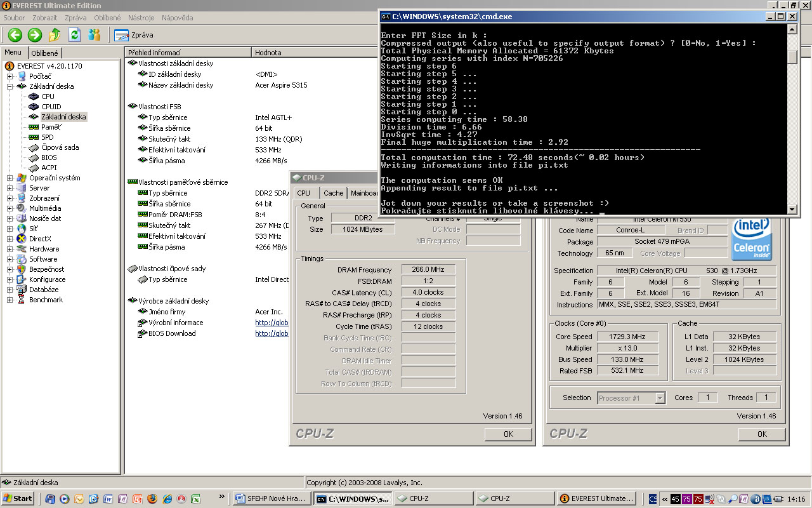Switch to the Oblíbené tab
This screenshot has width=812, height=508.
point(45,53)
